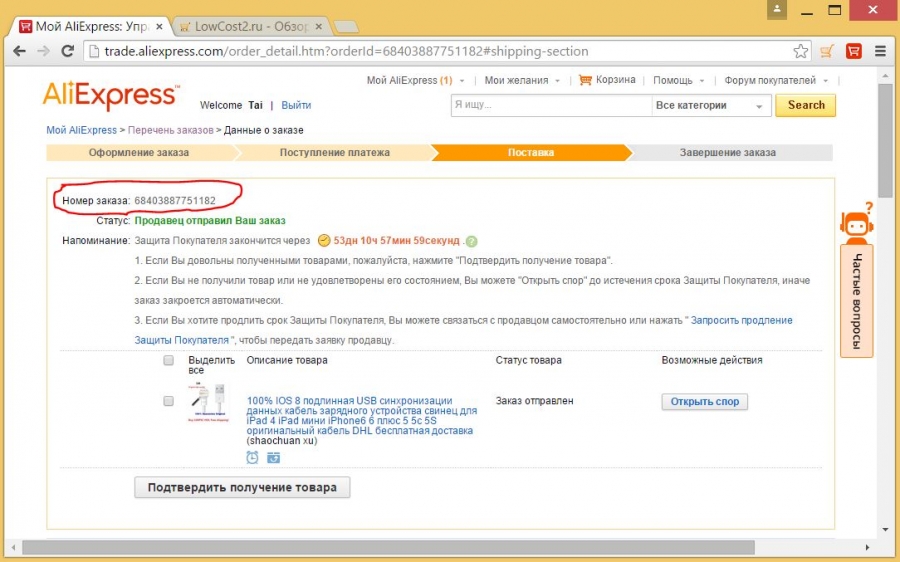Click the USB cable product thumbnail
This screenshot has width=900, height=562.
tap(208, 402)
